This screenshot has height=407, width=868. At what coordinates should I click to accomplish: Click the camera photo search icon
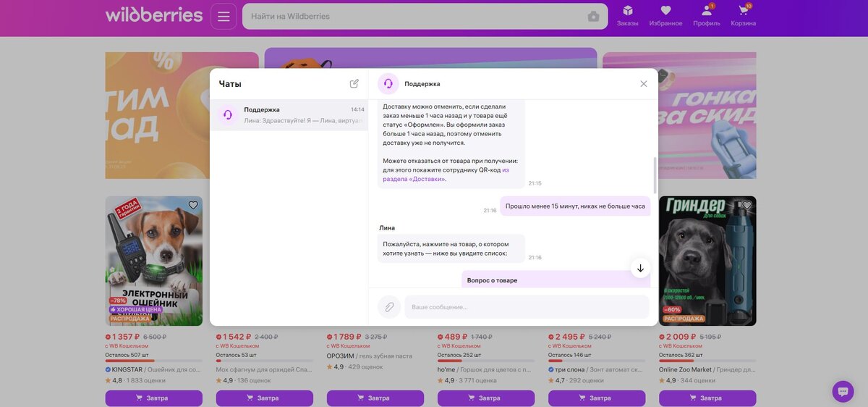(x=593, y=17)
